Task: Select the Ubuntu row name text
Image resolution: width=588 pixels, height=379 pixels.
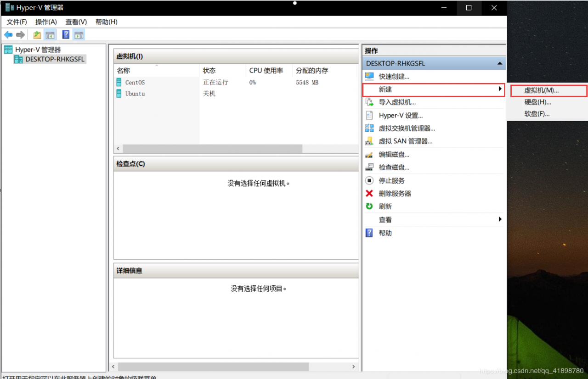Action: (x=135, y=94)
